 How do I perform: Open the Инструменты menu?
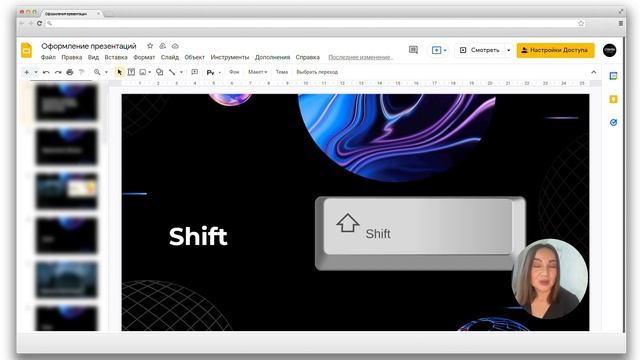(230, 58)
